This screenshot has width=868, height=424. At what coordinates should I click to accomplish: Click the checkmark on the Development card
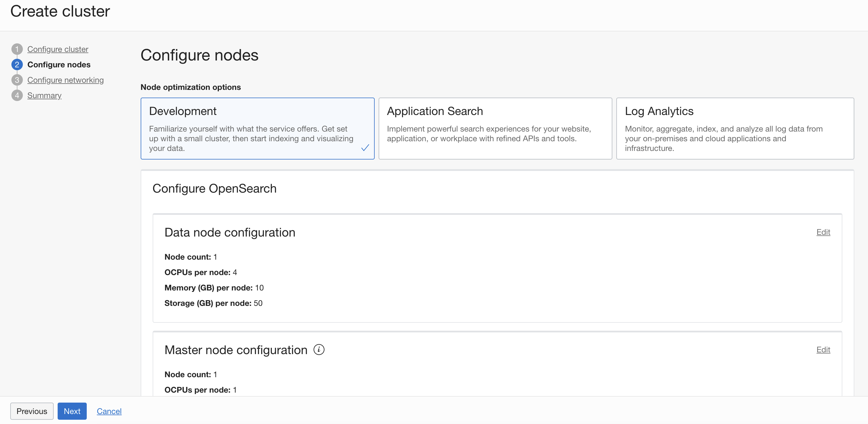[x=365, y=148]
